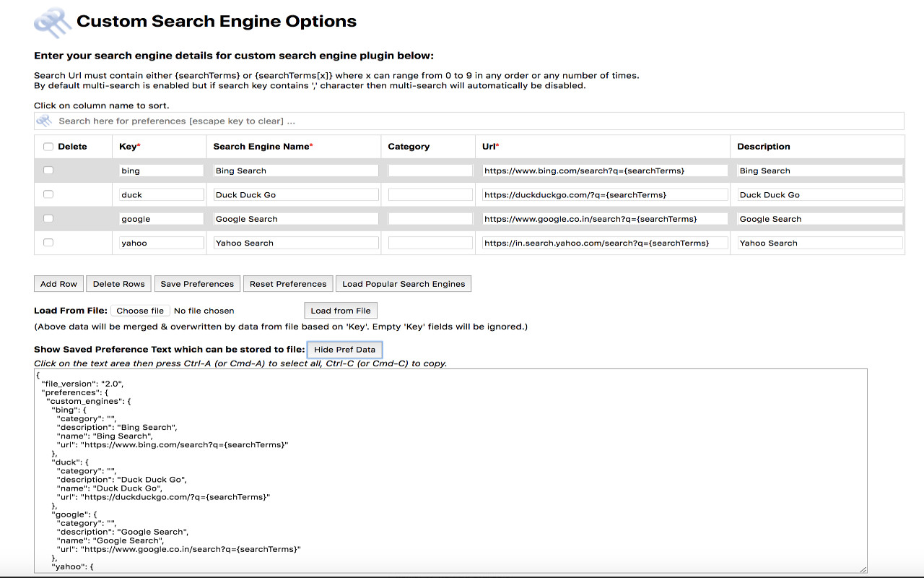Screen dimensions: 924x578
Task: Click the empty Category field for bing
Action: point(430,171)
